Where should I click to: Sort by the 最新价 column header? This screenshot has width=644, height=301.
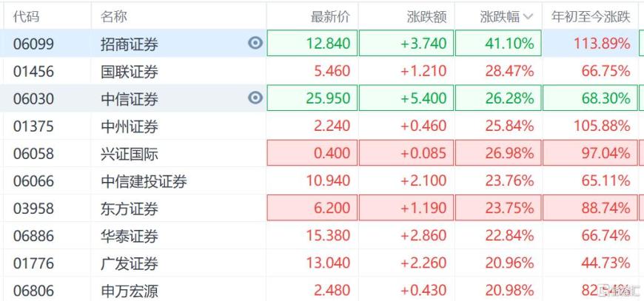click(330, 16)
